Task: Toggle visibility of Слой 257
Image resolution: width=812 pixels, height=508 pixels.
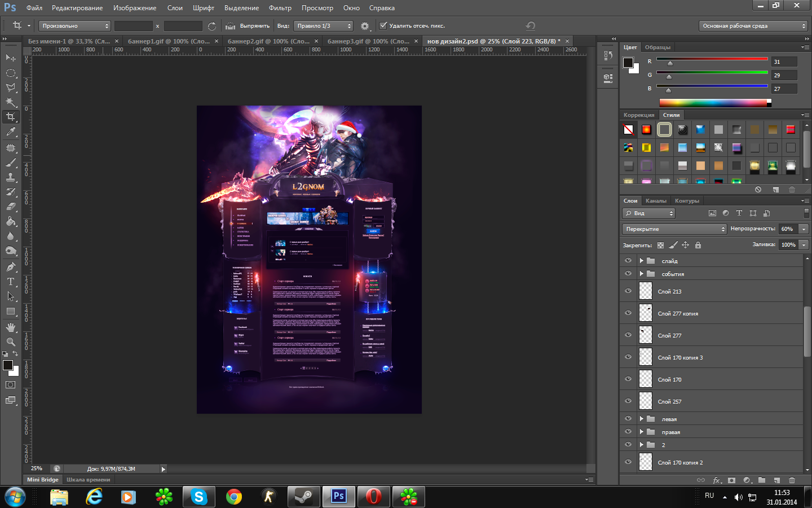Action: pyautogui.click(x=628, y=401)
